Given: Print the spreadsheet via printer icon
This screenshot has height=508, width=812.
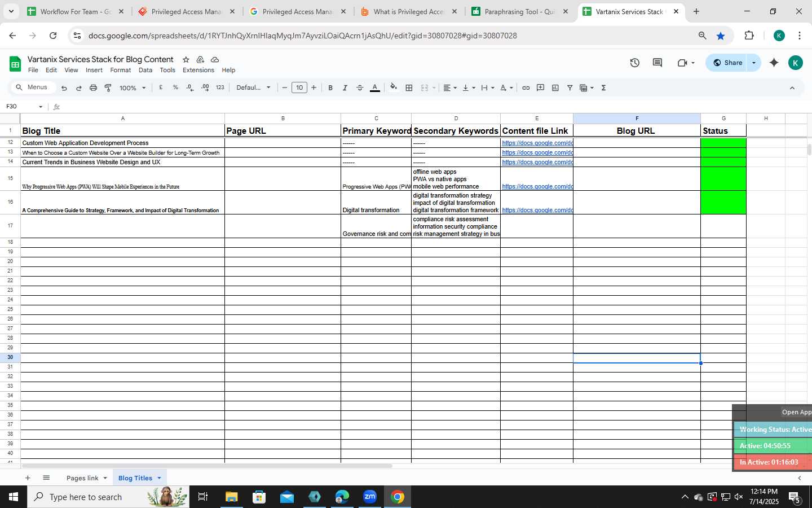Looking at the screenshot, I should tap(94, 88).
